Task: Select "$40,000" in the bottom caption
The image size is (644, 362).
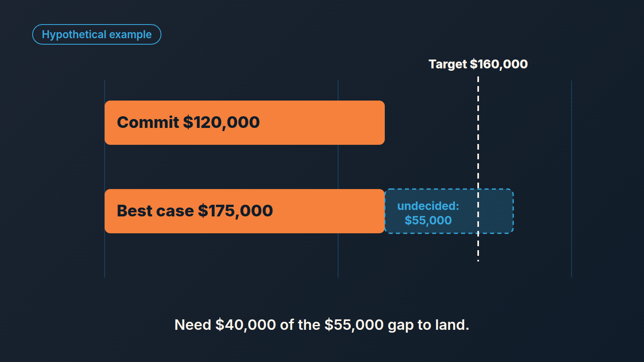Action: click(x=246, y=325)
